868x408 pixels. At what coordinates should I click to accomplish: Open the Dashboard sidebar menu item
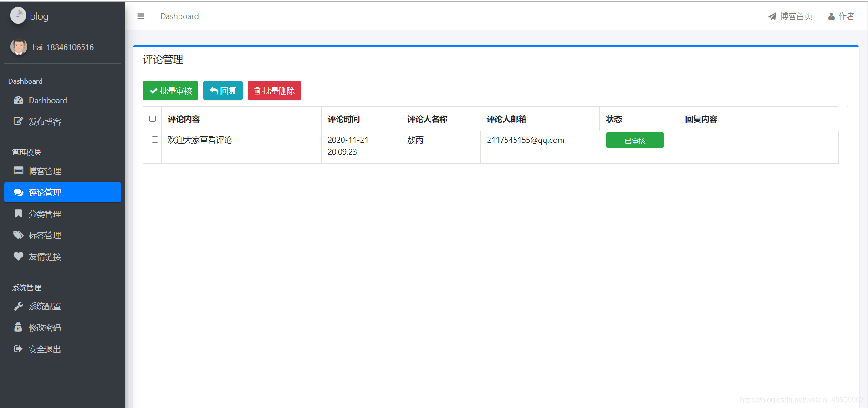click(62, 101)
